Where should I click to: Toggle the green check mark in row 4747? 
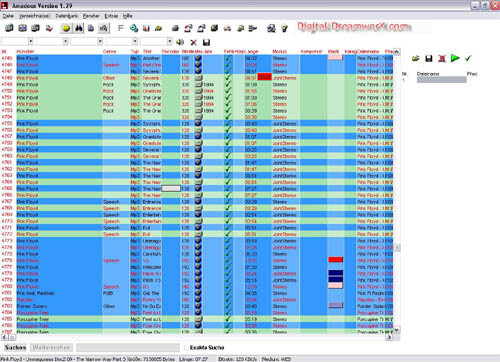pos(228,71)
